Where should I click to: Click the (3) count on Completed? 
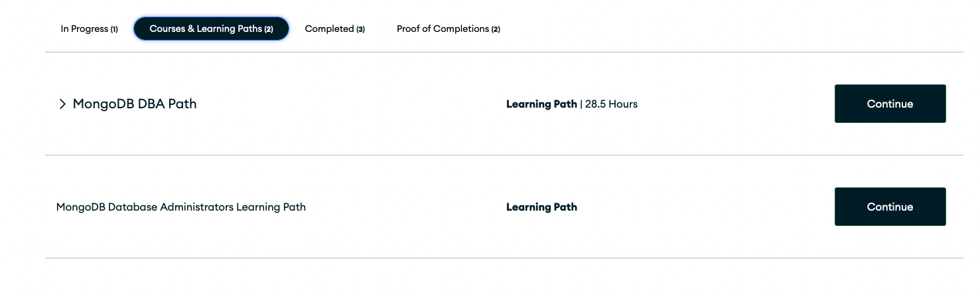click(x=360, y=29)
